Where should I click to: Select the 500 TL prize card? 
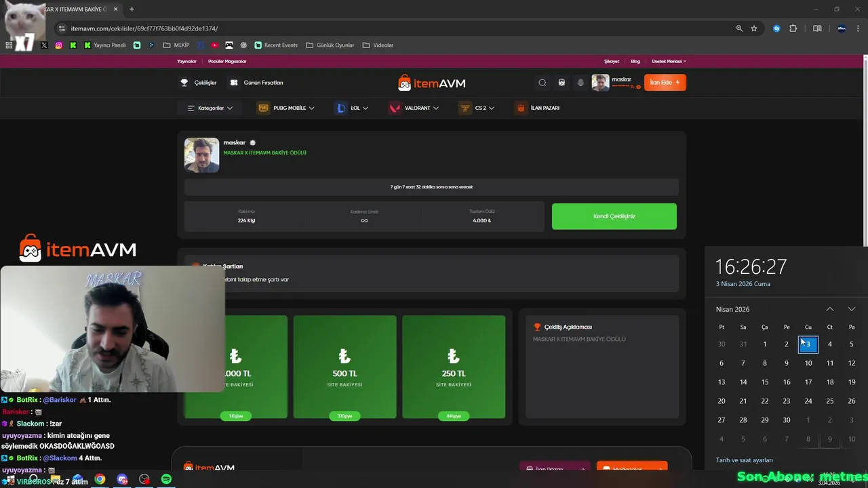pyautogui.click(x=344, y=366)
